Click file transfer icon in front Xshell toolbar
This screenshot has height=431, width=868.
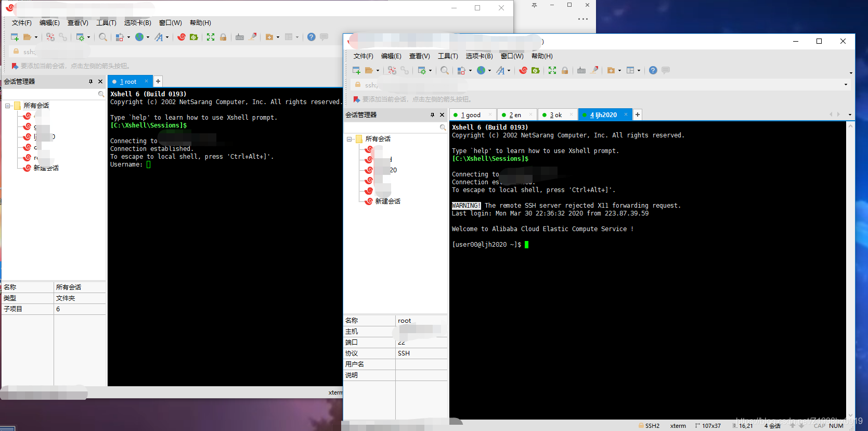click(461, 70)
